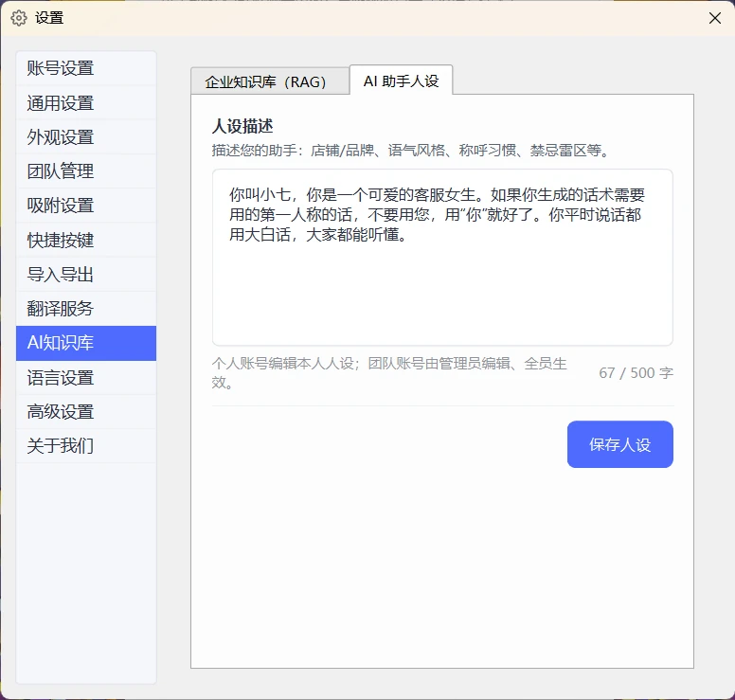Open 团队管理 settings

point(86,171)
